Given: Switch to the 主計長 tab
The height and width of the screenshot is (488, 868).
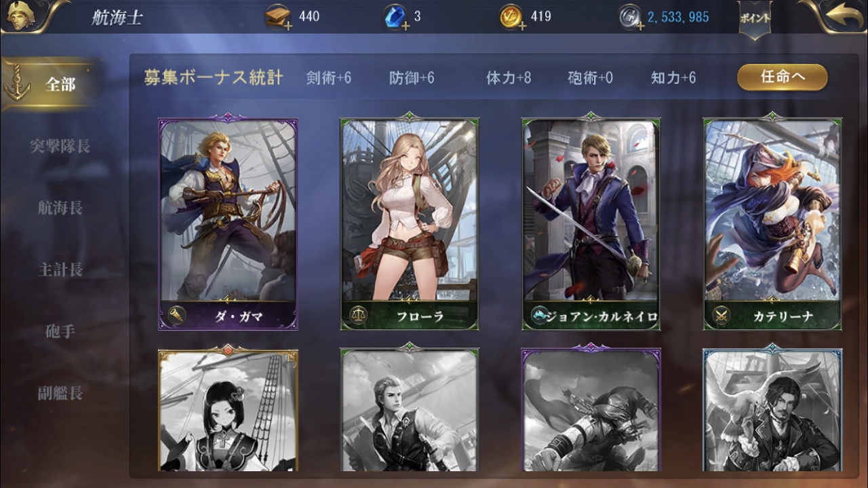Looking at the screenshot, I should 60,269.
